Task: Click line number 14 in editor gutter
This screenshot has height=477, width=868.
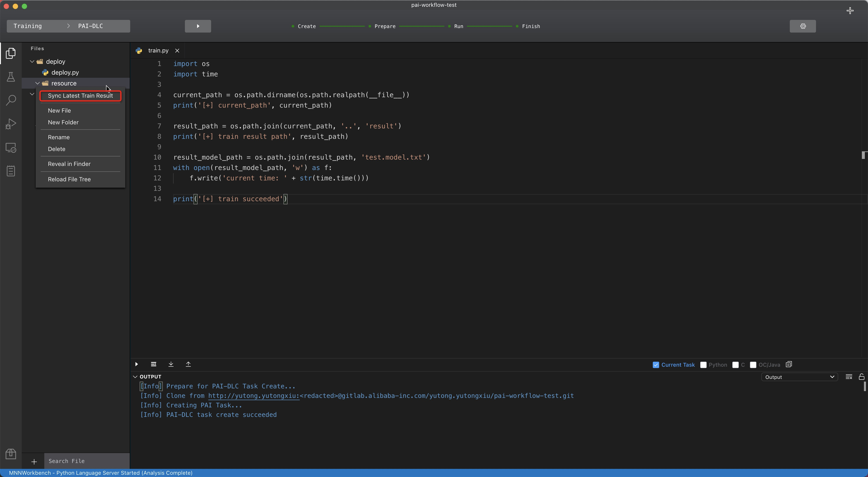Action: pos(157,199)
